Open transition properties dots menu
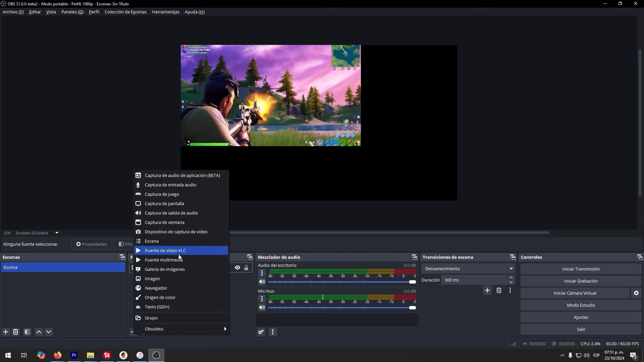Viewport: 644px width, 362px height. [x=510, y=290]
